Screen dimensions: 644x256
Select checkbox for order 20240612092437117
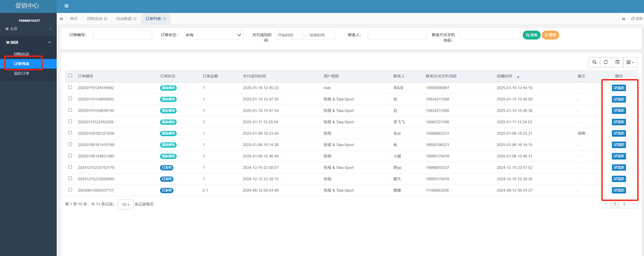[70, 190]
